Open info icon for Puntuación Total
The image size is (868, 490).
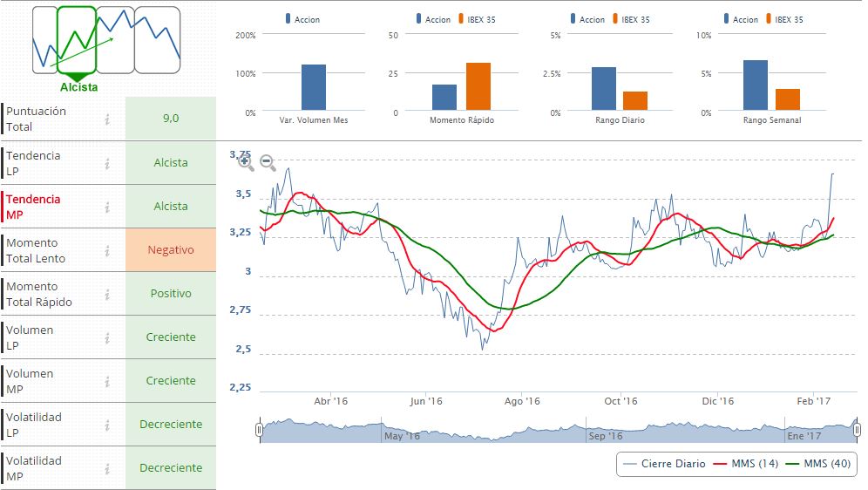click(107, 119)
